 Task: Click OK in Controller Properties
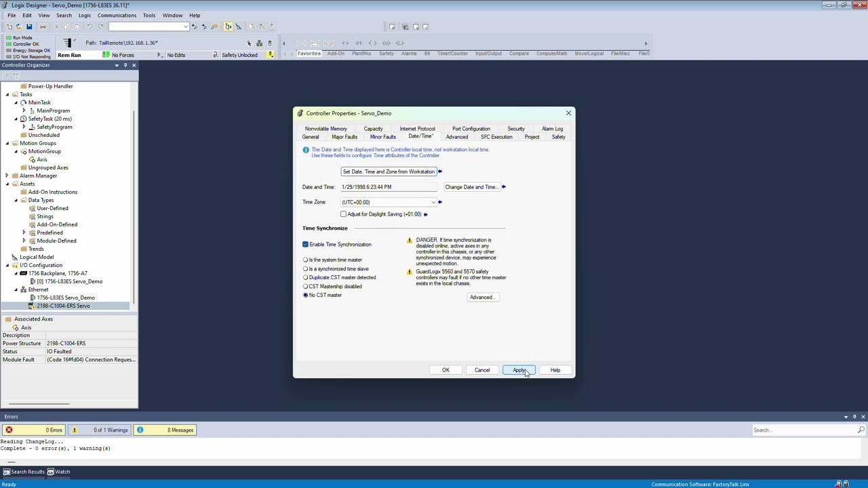tap(446, 370)
